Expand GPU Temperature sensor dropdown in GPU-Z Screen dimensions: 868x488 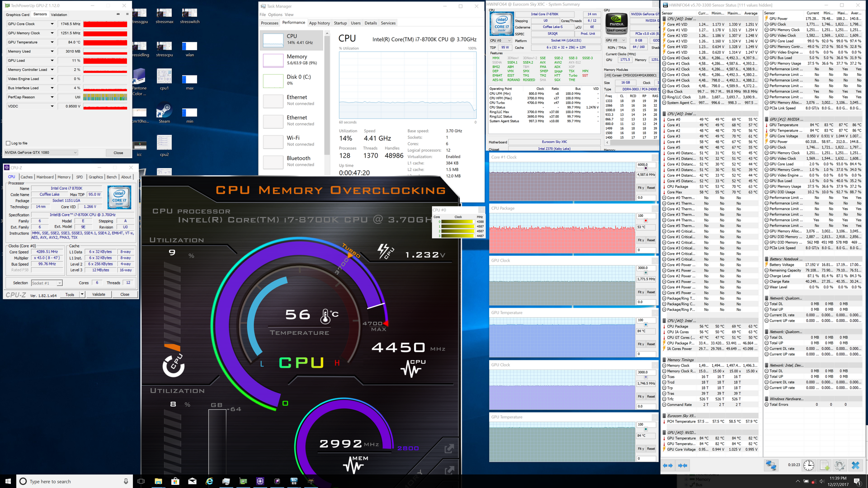click(x=52, y=42)
